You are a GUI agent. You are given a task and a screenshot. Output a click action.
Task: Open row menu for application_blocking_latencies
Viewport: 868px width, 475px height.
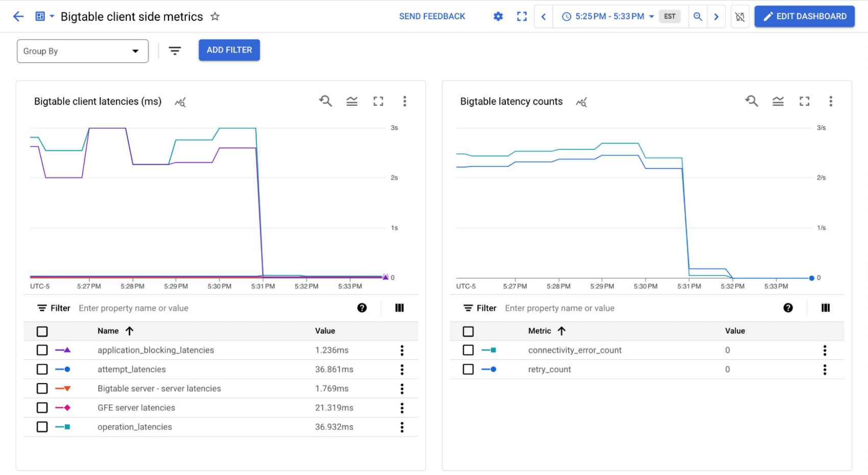point(402,350)
